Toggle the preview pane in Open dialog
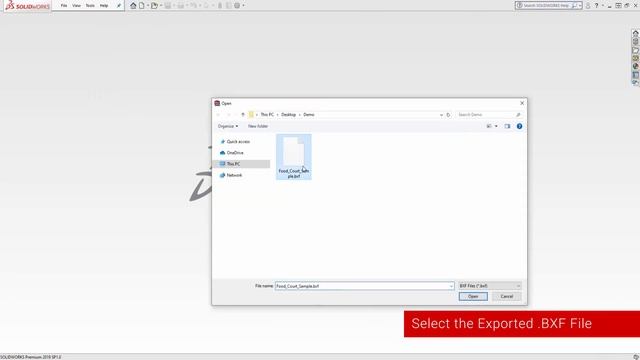The width and height of the screenshot is (640, 360). click(507, 126)
